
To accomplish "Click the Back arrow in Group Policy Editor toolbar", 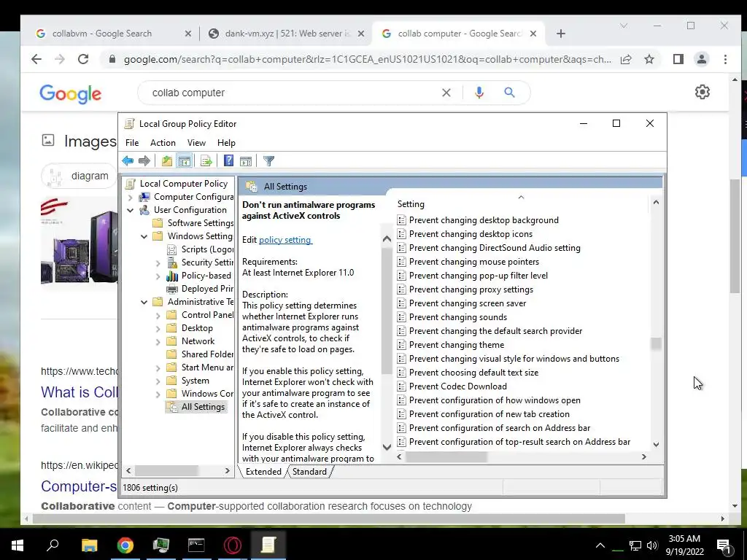I will tap(127, 161).
